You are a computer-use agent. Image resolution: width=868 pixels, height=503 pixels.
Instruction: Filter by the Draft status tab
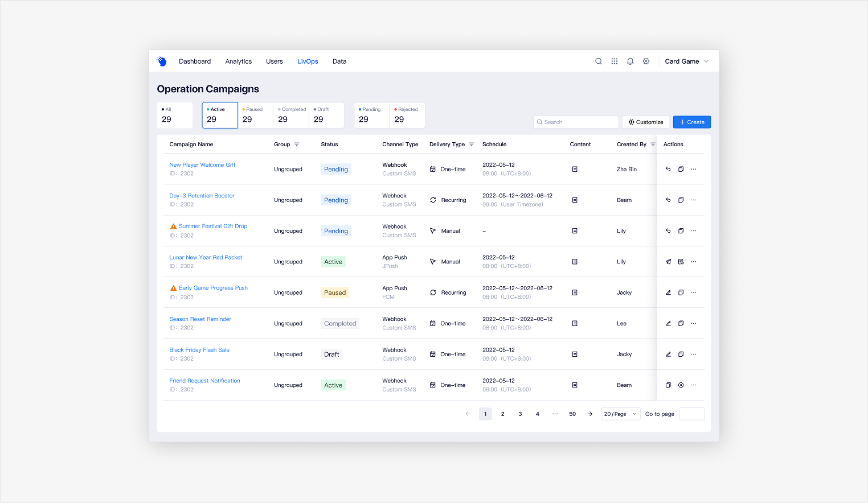327,116
